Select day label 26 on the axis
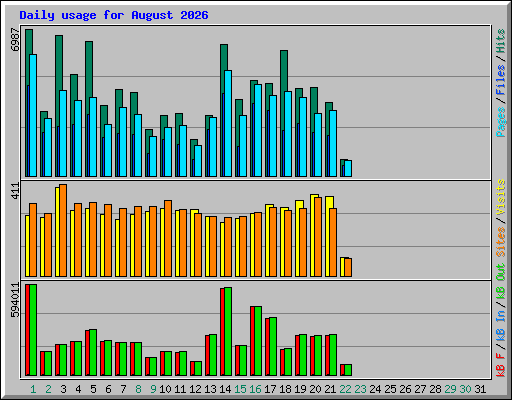 click(405, 389)
